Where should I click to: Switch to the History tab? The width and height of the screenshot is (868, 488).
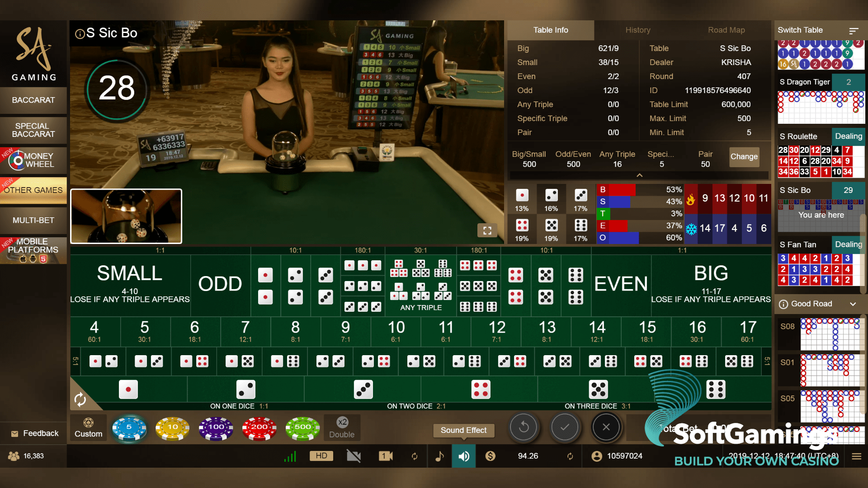[637, 30]
